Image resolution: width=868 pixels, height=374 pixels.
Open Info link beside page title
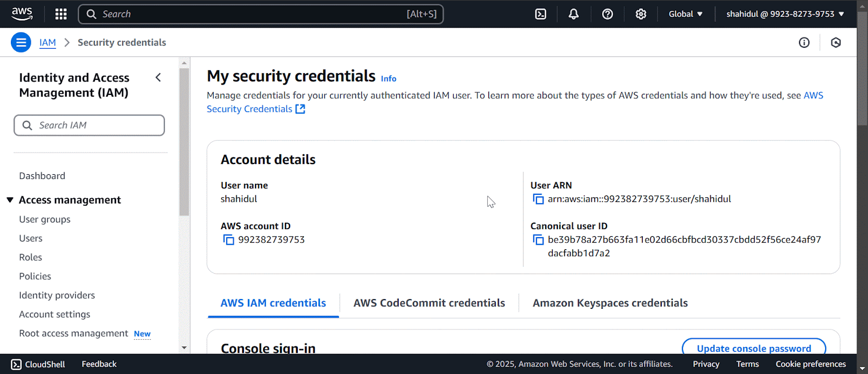pos(388,79)
